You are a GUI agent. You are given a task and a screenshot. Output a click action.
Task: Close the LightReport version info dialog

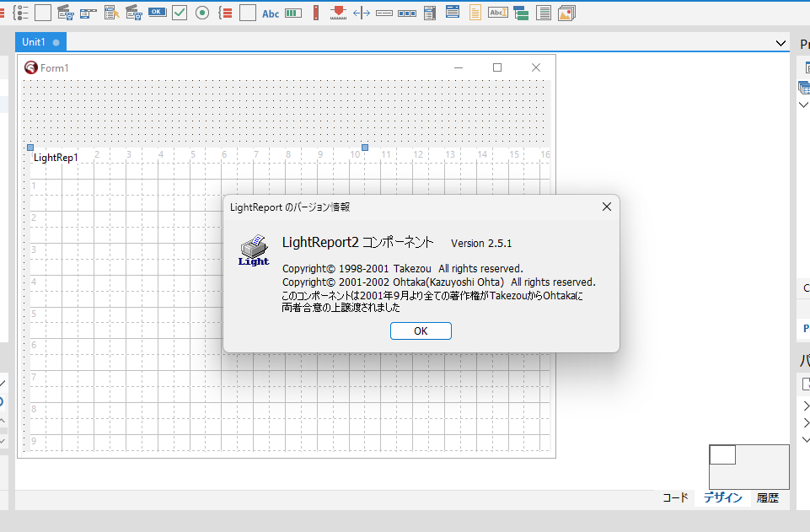pos(607,207)
